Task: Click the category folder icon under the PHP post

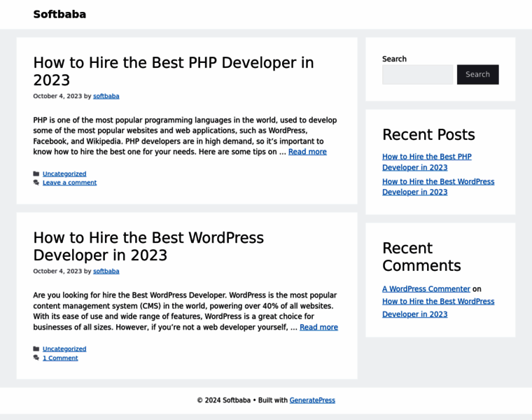Action: (36, 174)
